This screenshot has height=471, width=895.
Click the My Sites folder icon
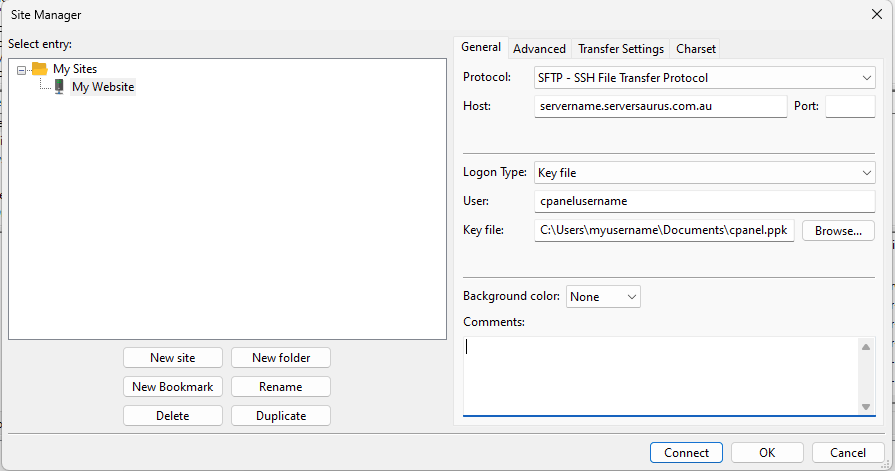point(39,69)
